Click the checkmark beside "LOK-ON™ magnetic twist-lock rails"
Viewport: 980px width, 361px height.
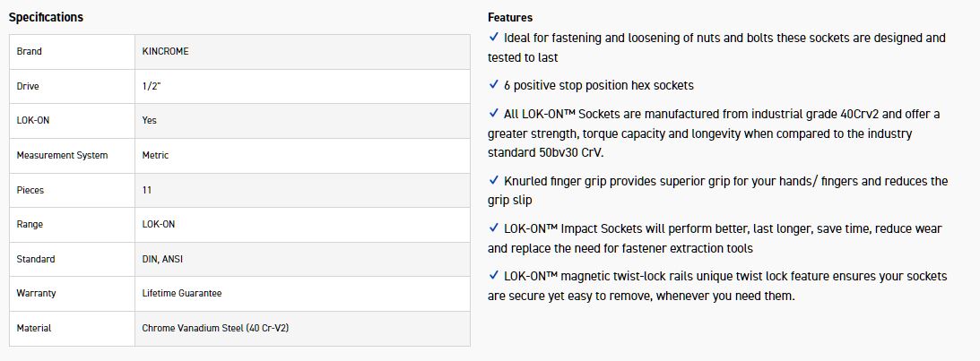494,276
